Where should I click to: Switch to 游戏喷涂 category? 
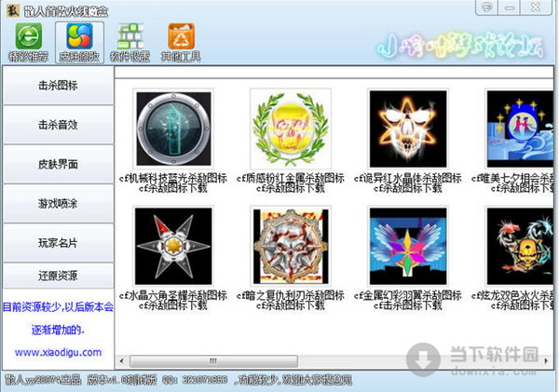(x=58, y=204)
